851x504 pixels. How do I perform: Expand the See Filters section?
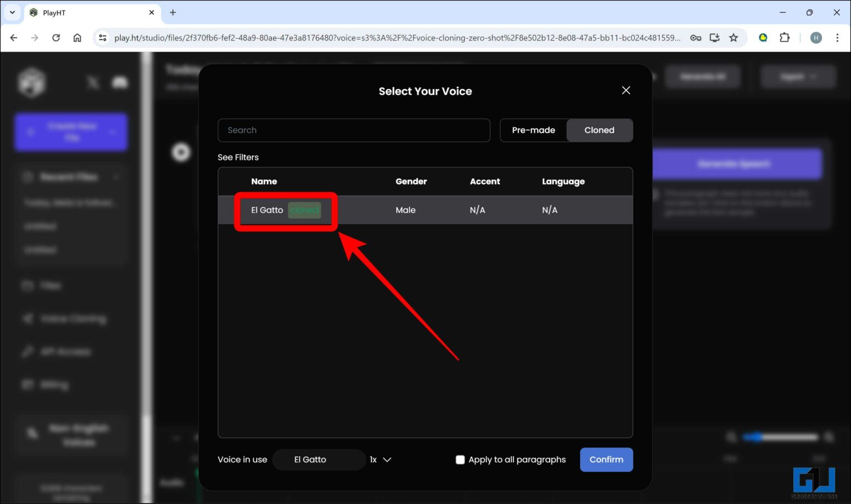(238, 157)
